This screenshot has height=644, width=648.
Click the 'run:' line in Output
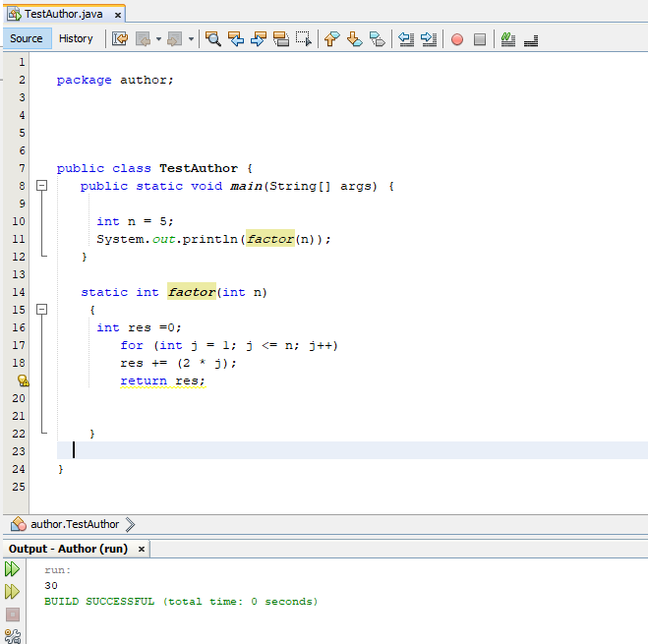coord(58,570)
